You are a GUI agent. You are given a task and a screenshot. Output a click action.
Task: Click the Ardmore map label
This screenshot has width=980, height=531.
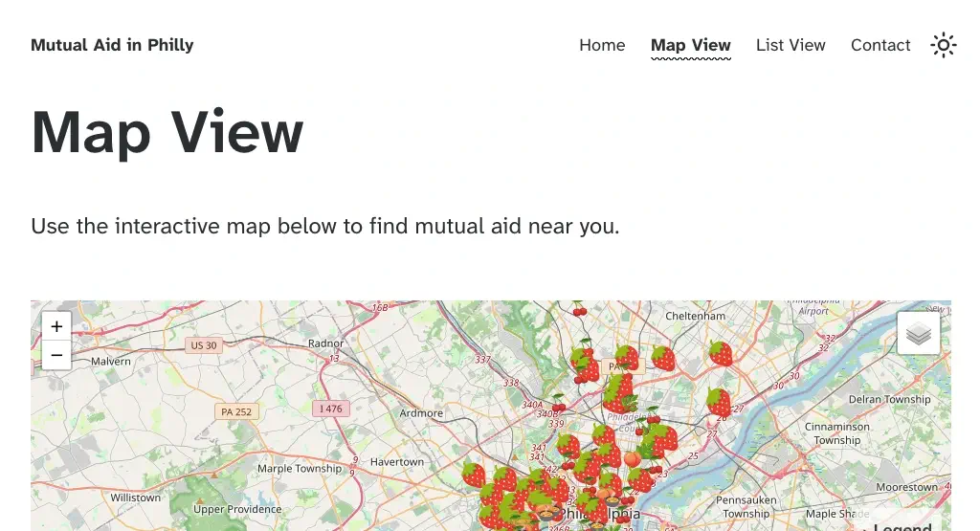coord(421,413)
